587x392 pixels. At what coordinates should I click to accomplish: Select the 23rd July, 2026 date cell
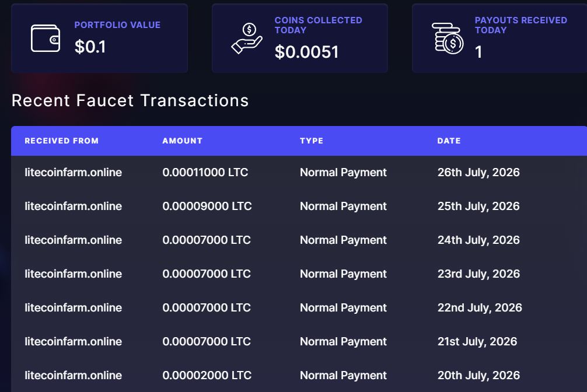point(478,274)
